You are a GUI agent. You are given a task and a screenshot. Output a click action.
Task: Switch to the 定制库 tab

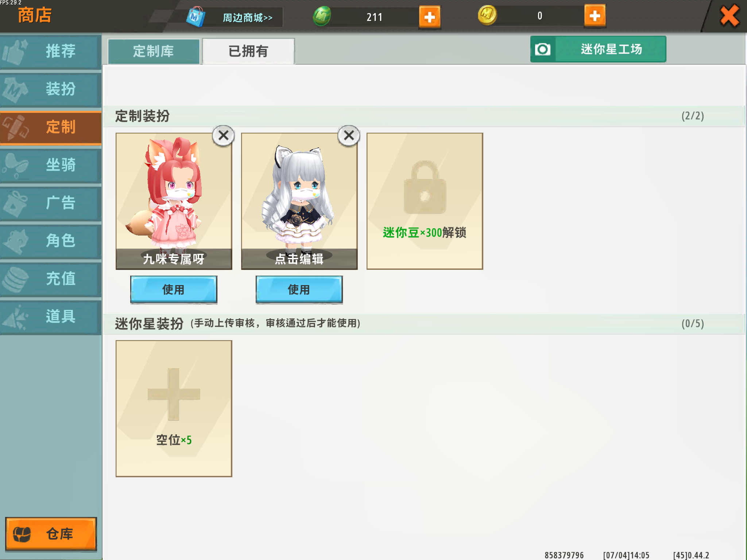(154, 51)
